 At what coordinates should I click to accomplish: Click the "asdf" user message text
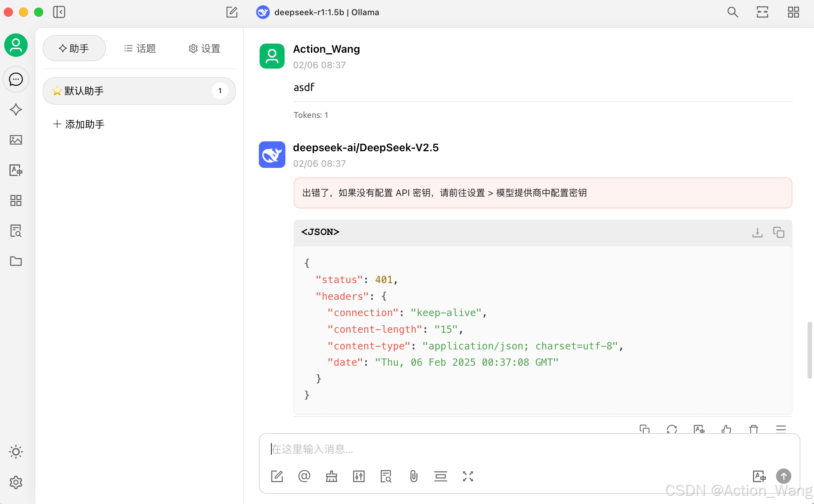[x=304, y=87]
